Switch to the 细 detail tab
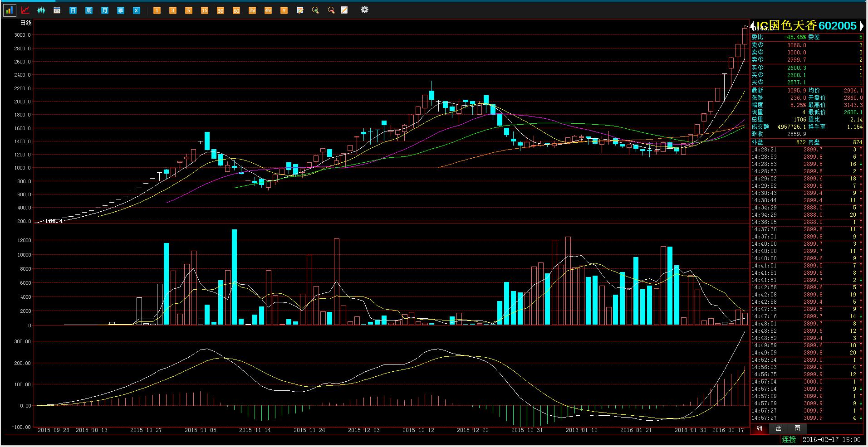 point(760,428)
